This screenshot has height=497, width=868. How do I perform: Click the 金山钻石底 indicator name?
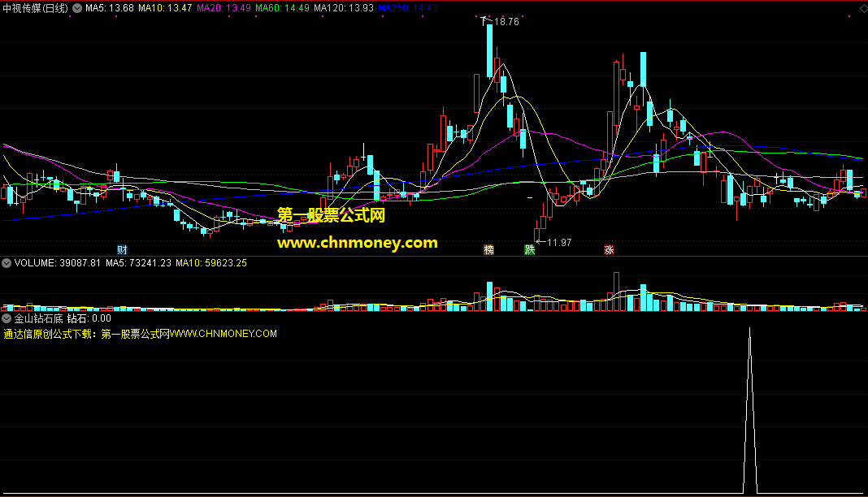click(x=39, y=318)
